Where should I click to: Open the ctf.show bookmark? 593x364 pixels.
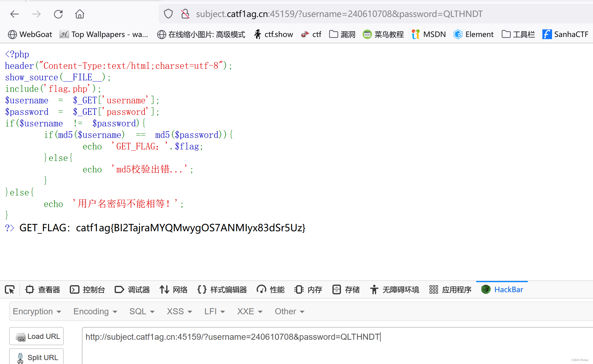pyautogui.click(x=274, y=34)
